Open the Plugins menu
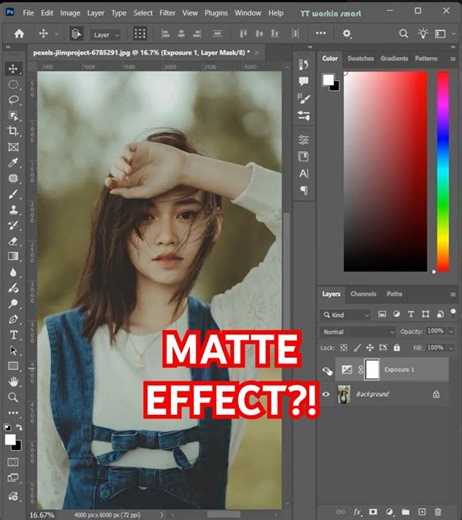This screenshot has height=520, width=462. coord(216,13)
